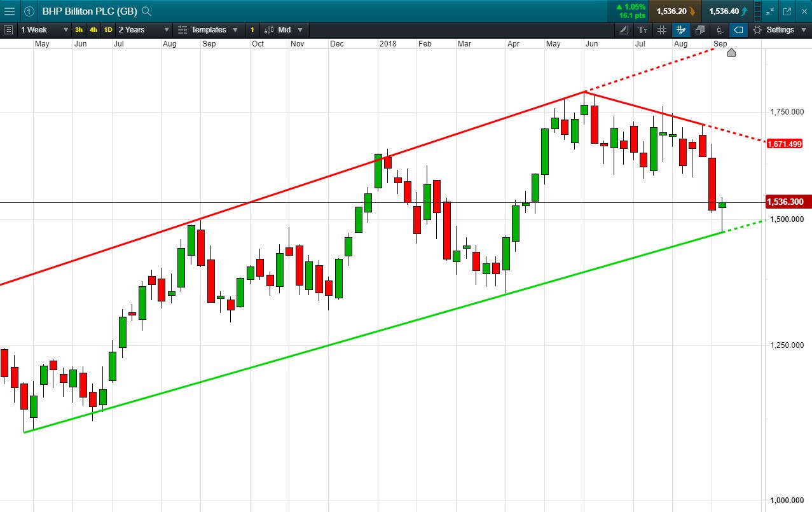Select the upper red channel trendline
The width and height of the screenshot is (812, 512).
pyautogui.click(x=292, y=188)
